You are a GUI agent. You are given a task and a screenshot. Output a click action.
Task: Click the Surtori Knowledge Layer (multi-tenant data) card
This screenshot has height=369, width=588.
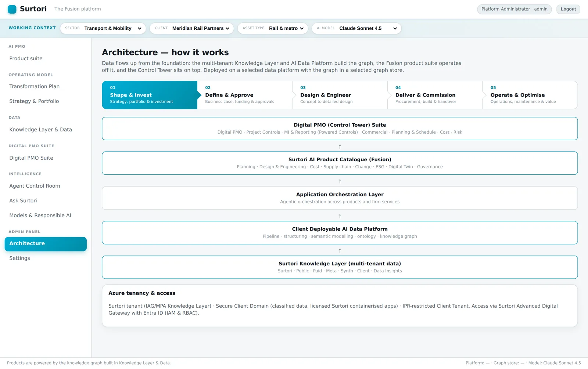(x=340, y=267)
